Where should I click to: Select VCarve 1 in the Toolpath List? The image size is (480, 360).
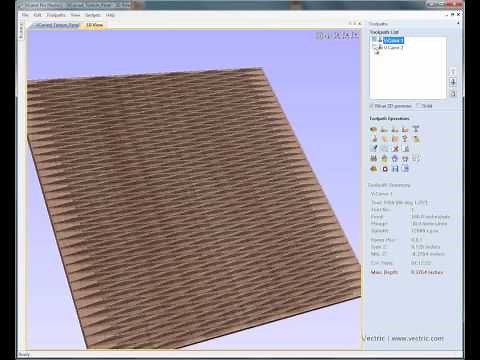(393, 40)
